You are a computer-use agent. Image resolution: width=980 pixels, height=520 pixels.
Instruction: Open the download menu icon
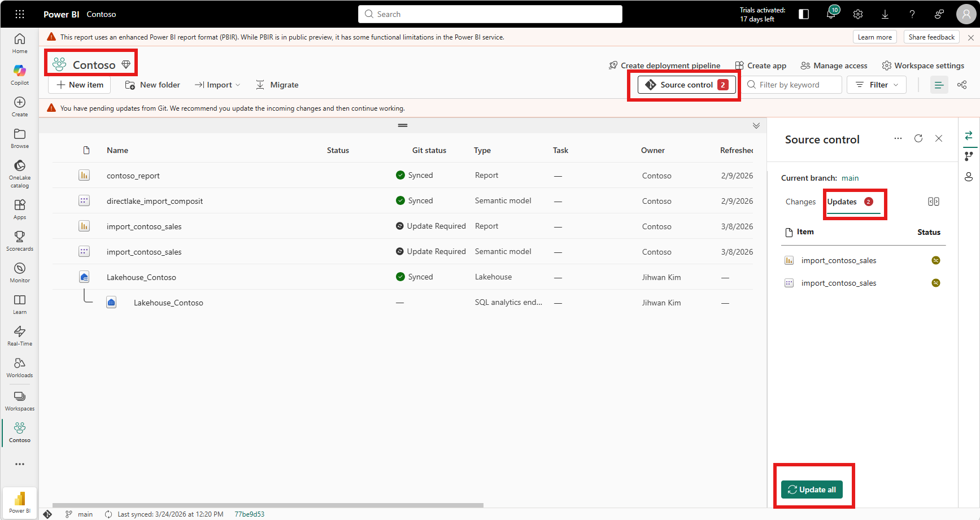pos(885,14)
